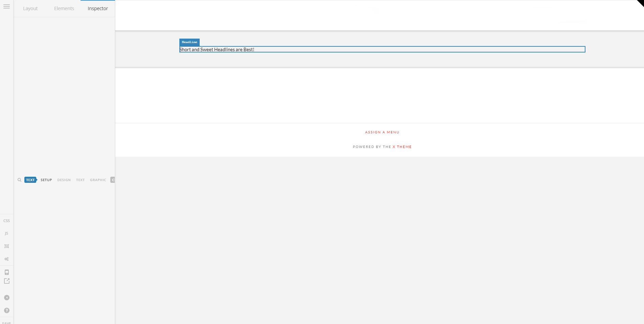644x324 pixels.
Task: Open the view site external link icon
Action: point(6,281)
